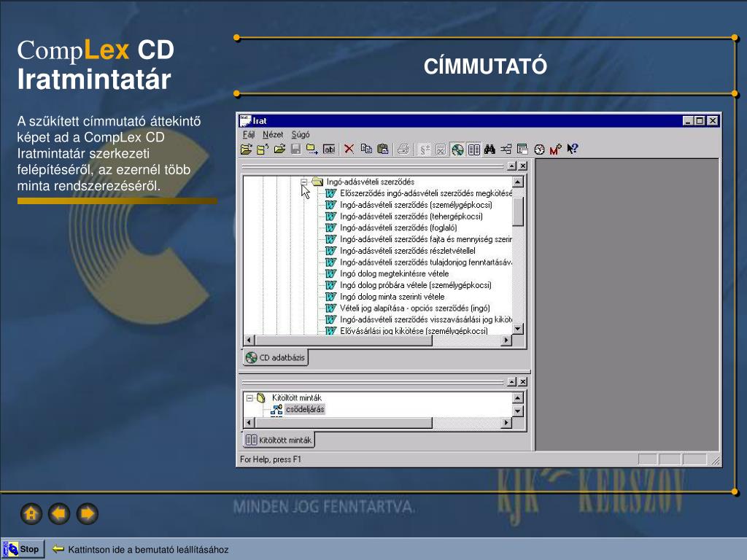Click the third open-folder icon left of Save
This screenshot has height=560, width=747.
(279, 149)
